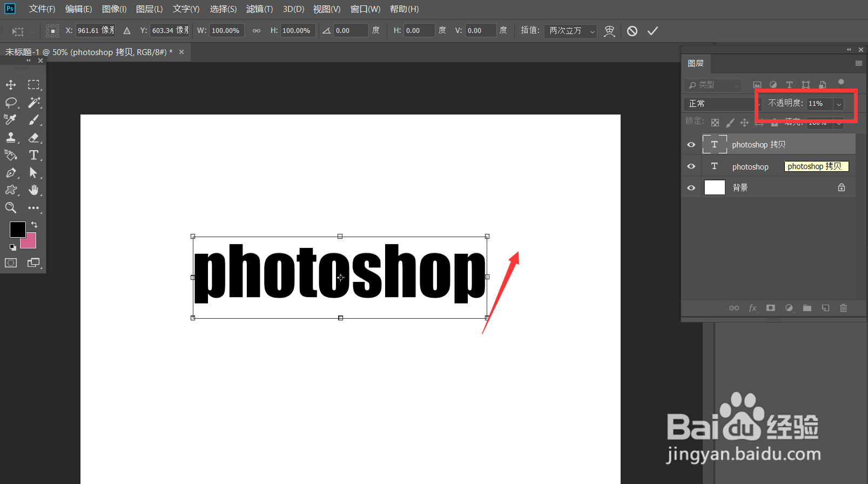Image resolution: width=868 pixels, height=484 pixels.
Task: Open the 编辑(E) menu
Action: pyautogui.click(x=79, y=9)
